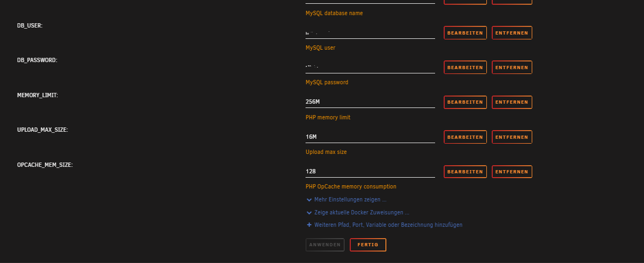Click Bearbeiten next to MEMORY_LIMIT

[x=465, y=102]
